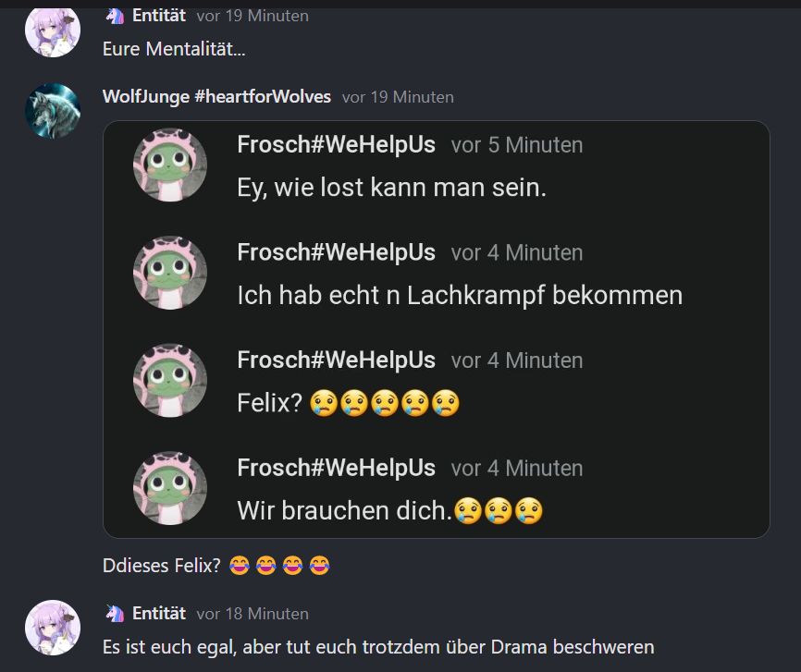
Task: Click frog avatar beside 'Ey, wie lost kann man sein.'
Action: (170, 165)
